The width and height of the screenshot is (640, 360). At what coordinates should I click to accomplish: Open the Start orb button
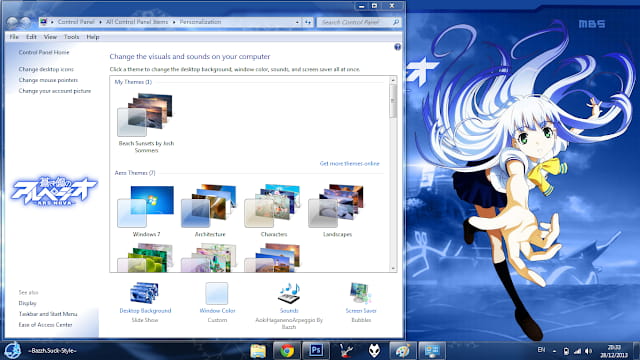tap(13, 351)
